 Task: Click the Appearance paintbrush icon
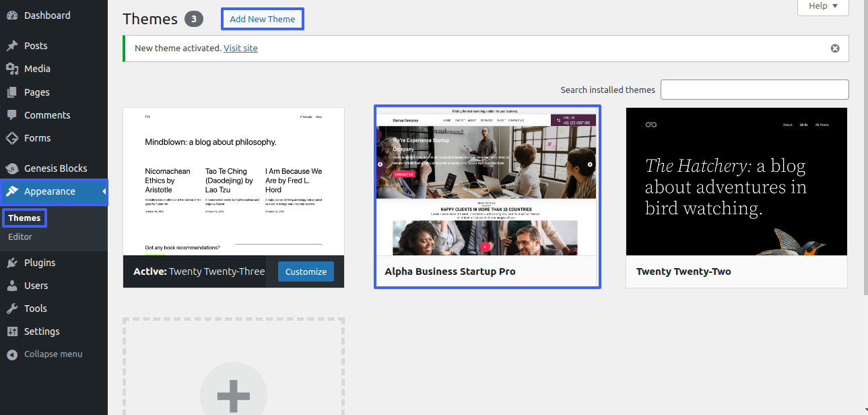(12, 191)
